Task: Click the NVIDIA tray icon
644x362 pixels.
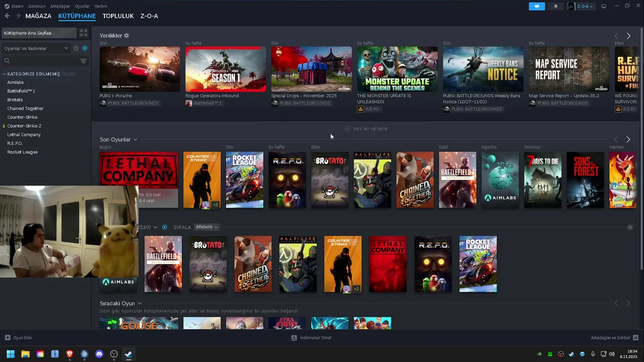Action: (539, 354)
